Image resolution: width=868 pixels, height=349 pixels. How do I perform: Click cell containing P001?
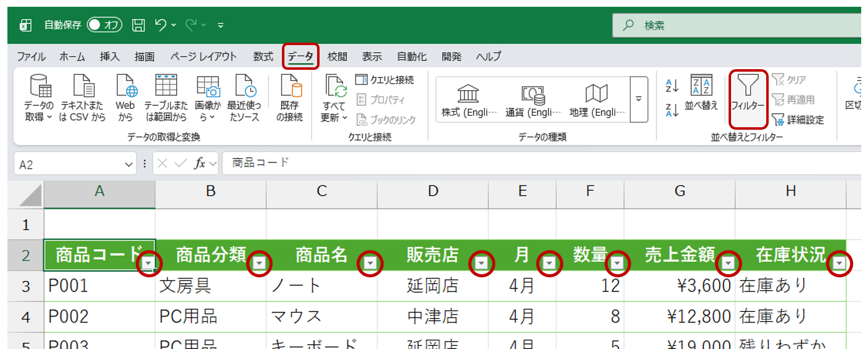pos(99,286)
